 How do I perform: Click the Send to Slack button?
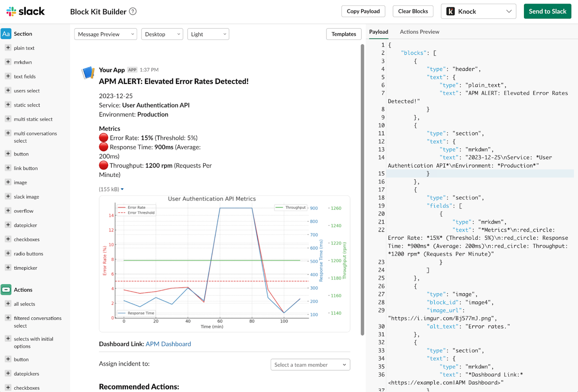click(547, 11)
